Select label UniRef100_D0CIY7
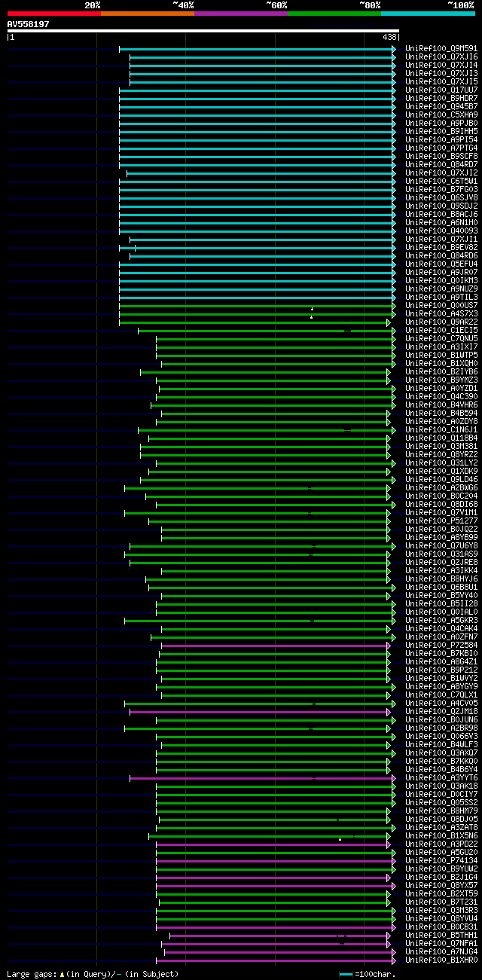This screenshot has height=980, width=482. click(x=441, y=795)
